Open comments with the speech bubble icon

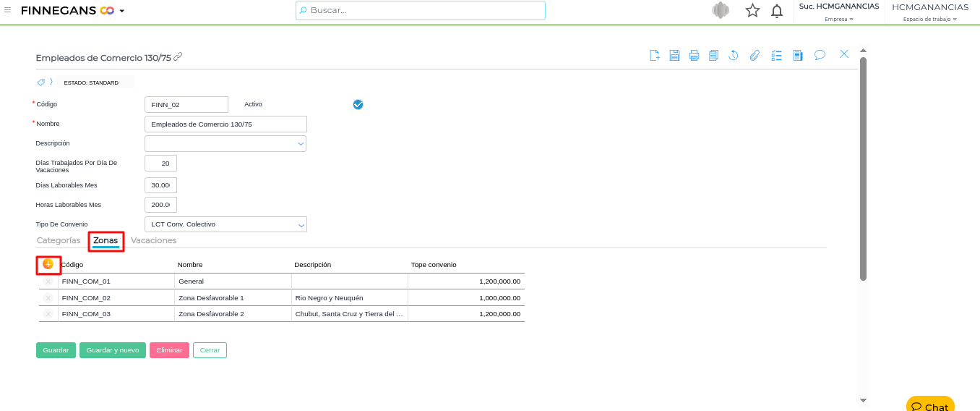click(x=820, y=55)
